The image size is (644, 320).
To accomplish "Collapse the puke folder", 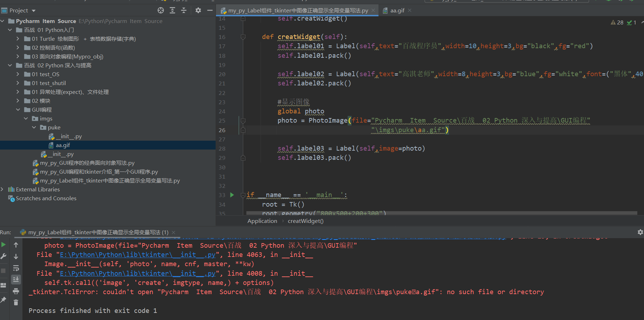I will click(x=34, y=128).
